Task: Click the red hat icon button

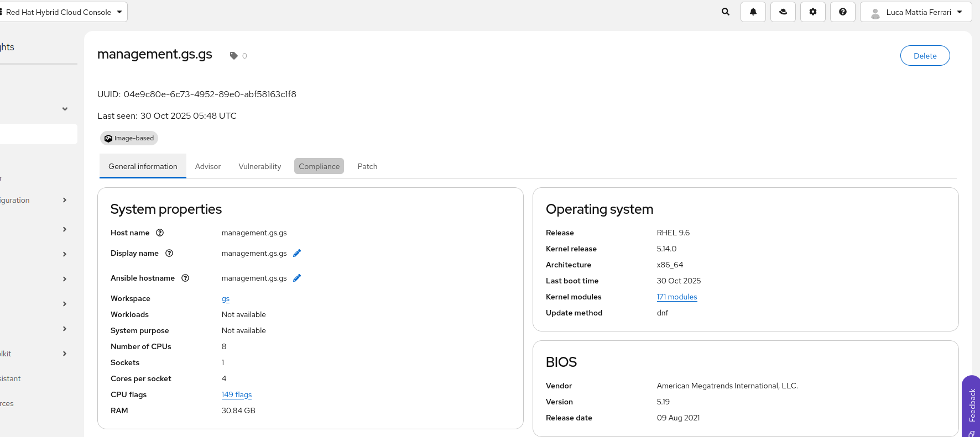Action: [783, 12]
